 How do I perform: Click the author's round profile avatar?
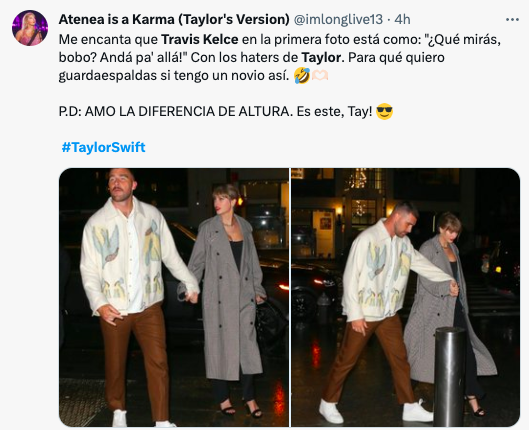click(x=30, y=28)
